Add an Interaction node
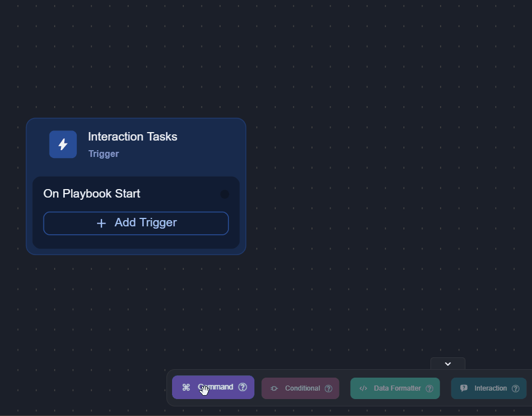 (x=489, y=388)
